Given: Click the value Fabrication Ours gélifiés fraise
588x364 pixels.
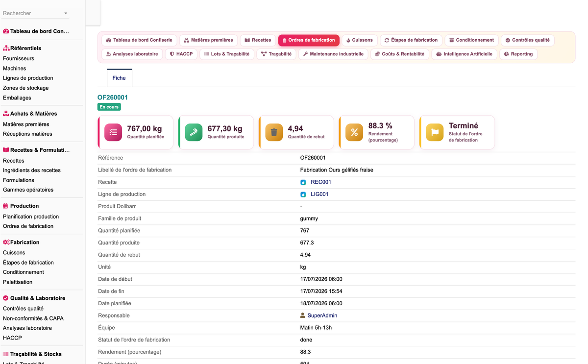Looking at the screenshot, I should point(337,170).
